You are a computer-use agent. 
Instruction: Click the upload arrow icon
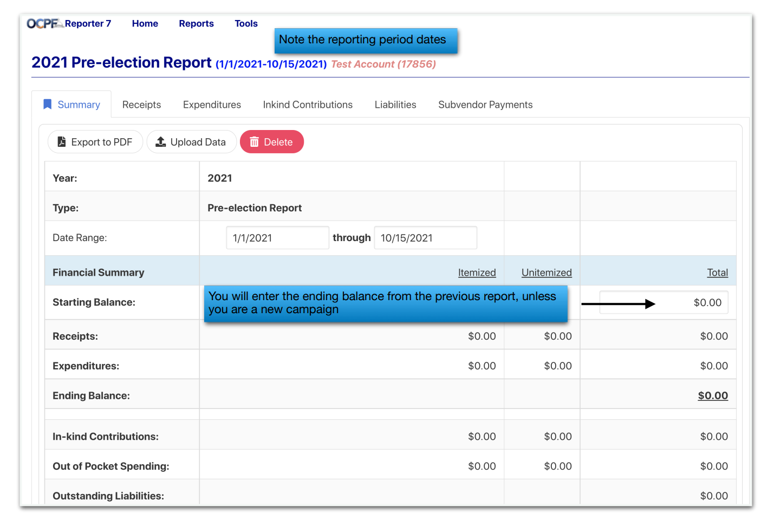pos(161,142)
